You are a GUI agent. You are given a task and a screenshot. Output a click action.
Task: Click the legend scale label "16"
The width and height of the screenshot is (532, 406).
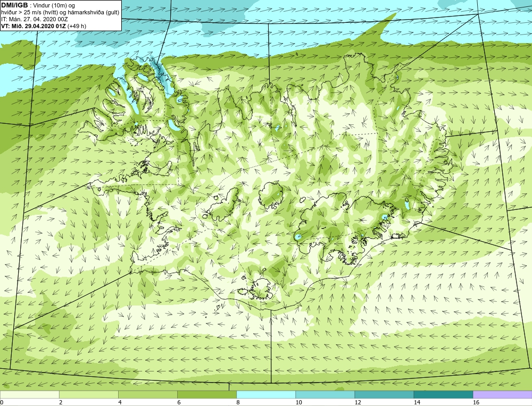pyautogui.click(x=476, y=402)
